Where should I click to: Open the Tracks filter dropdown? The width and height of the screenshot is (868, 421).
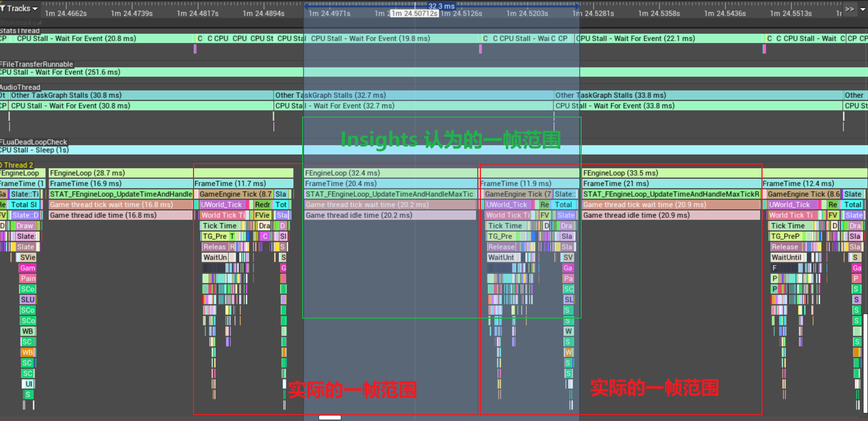[19, 8]
